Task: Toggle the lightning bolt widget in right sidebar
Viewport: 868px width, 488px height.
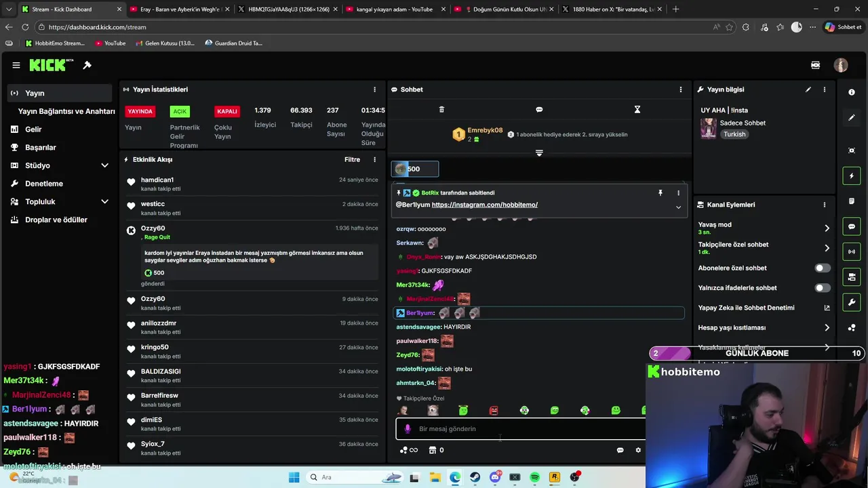Action: (852, 176)
